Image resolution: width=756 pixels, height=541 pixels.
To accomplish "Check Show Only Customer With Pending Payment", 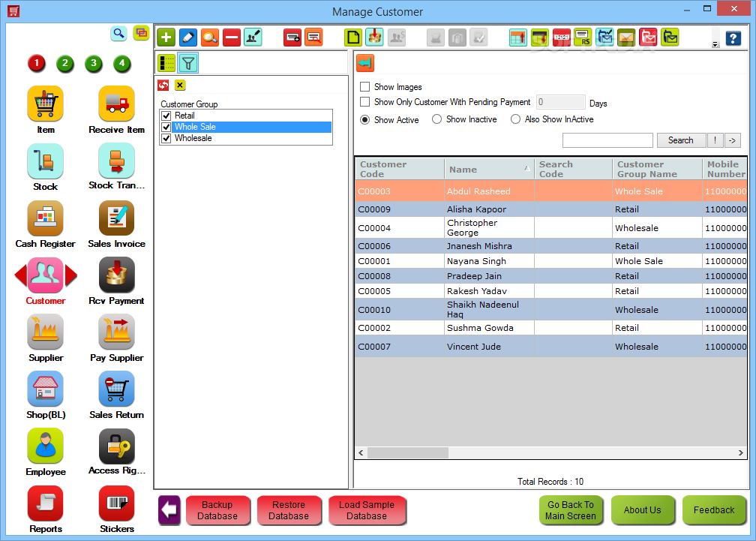I will tap(365, 102).
